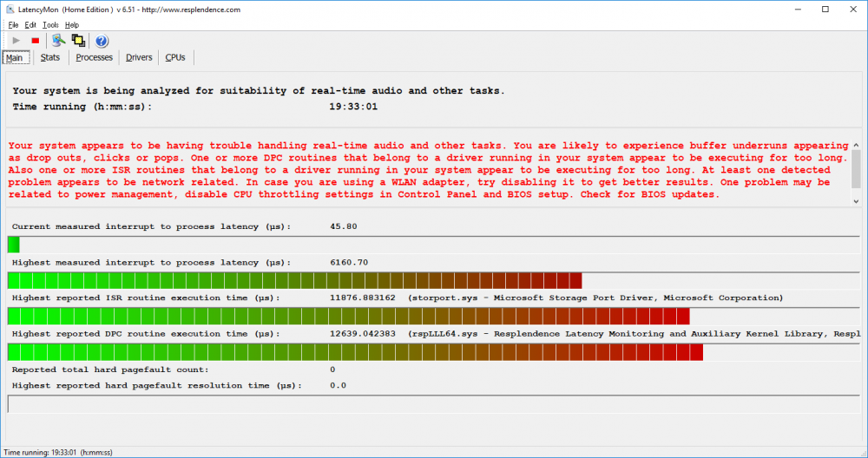Click the current interrupt latency bar
Screen dimensions: 868x458
[434, 245]
